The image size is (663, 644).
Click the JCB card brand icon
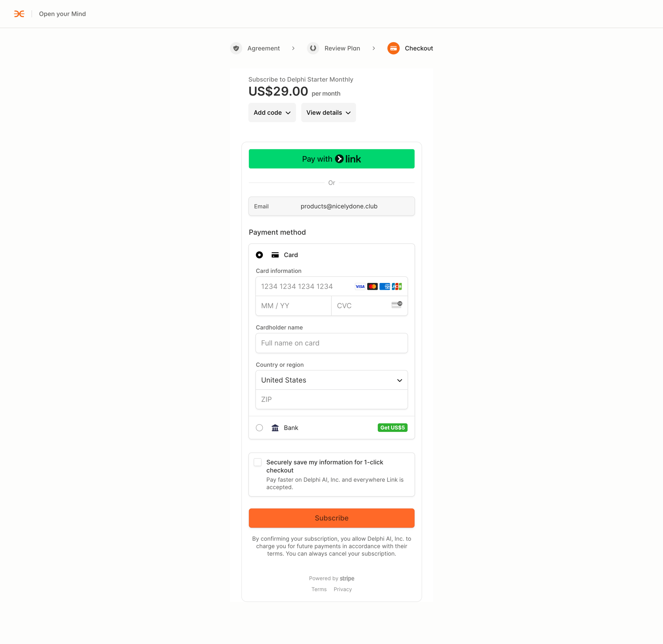[x=397, y=286]
